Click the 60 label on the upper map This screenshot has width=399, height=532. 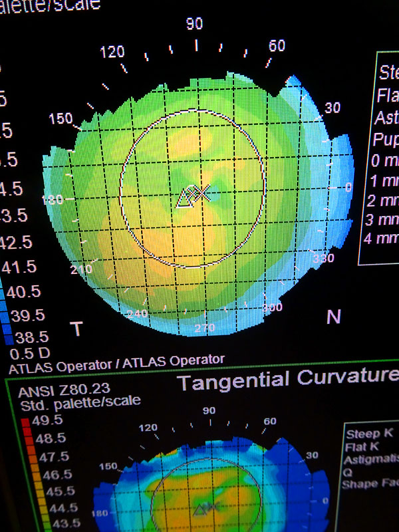pos(277,45)
